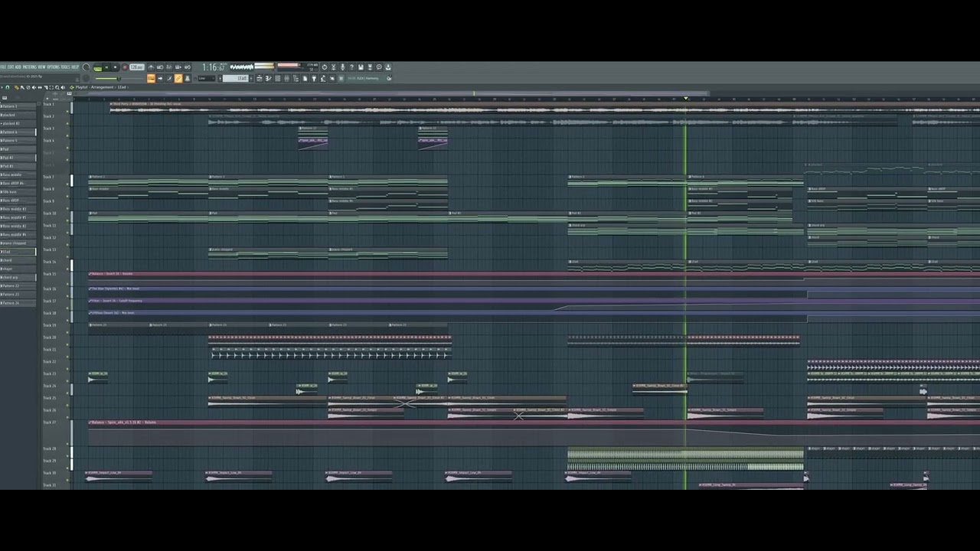Select the Slice tool in playlist toolbar

pos(46,87)
